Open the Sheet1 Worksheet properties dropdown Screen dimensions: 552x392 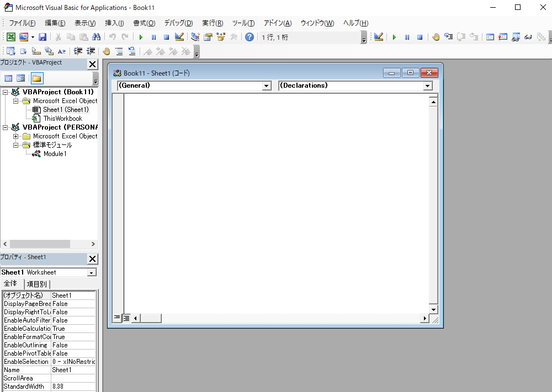tap(91, 272)
